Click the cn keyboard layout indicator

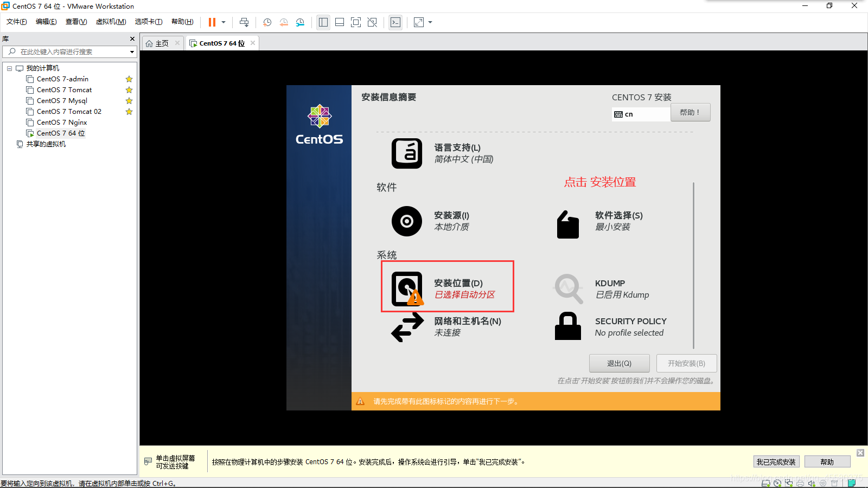[x=641, y=114]
